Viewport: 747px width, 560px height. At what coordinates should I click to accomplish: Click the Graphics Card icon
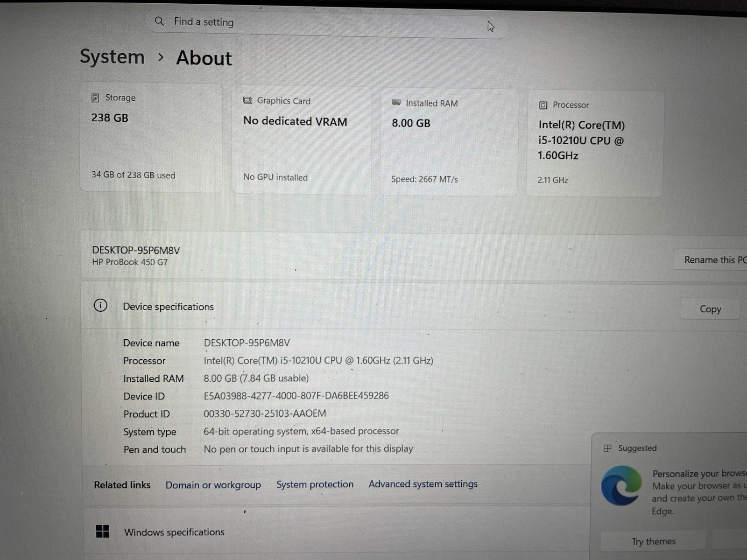[x=247, y=100]
